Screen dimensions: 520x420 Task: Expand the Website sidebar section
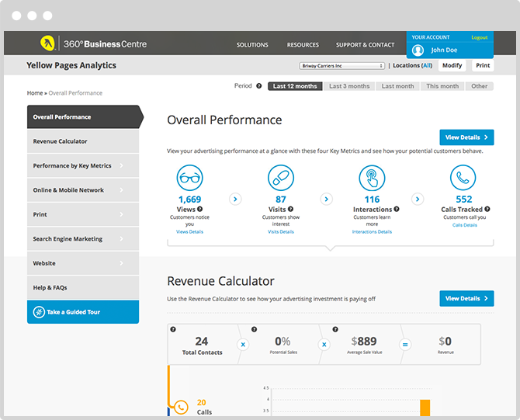83,263
